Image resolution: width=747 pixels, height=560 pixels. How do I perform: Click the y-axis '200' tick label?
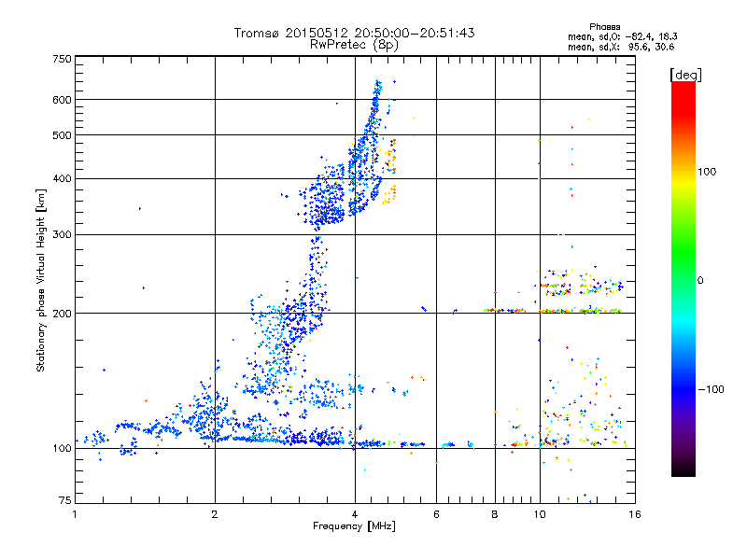click(x=63, y=314)
